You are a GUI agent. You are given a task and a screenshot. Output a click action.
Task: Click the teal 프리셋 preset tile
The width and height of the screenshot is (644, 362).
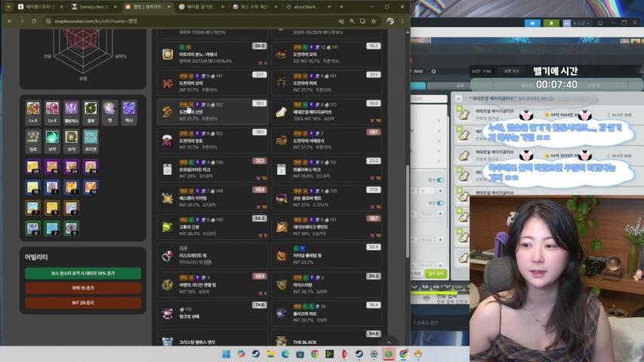click(91, 140)
